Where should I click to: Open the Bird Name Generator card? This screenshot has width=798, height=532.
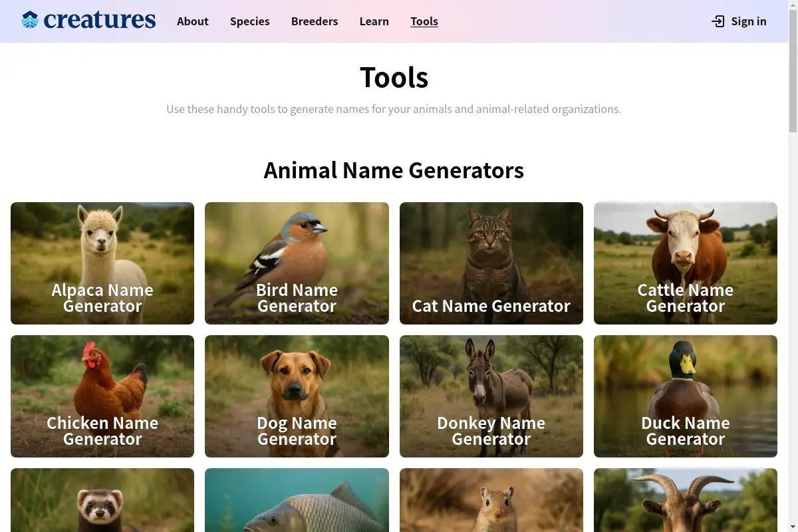297,263
